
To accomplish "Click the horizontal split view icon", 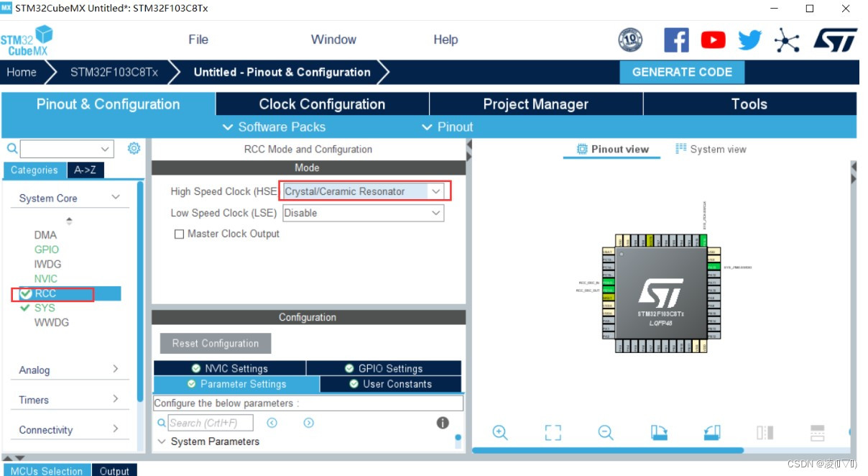I will (818, 432).
